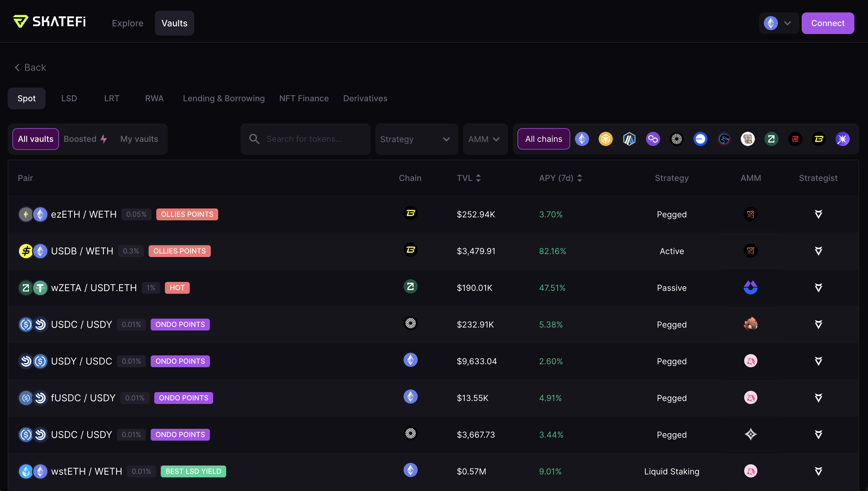Click the $0.57M TVL value
This screenshot has width=868, height=491.
(471, 471)
